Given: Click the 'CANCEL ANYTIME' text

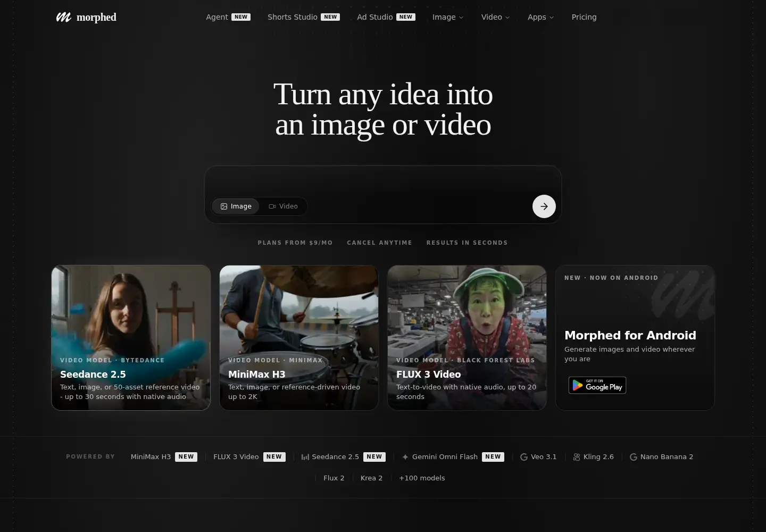Looking at the screenshot, I should pos(379,243).
